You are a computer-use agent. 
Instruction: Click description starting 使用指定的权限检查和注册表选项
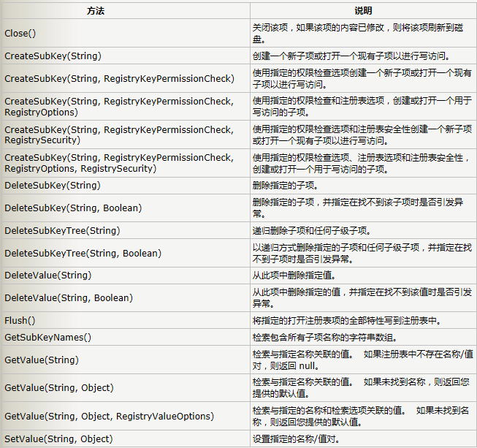362,107
